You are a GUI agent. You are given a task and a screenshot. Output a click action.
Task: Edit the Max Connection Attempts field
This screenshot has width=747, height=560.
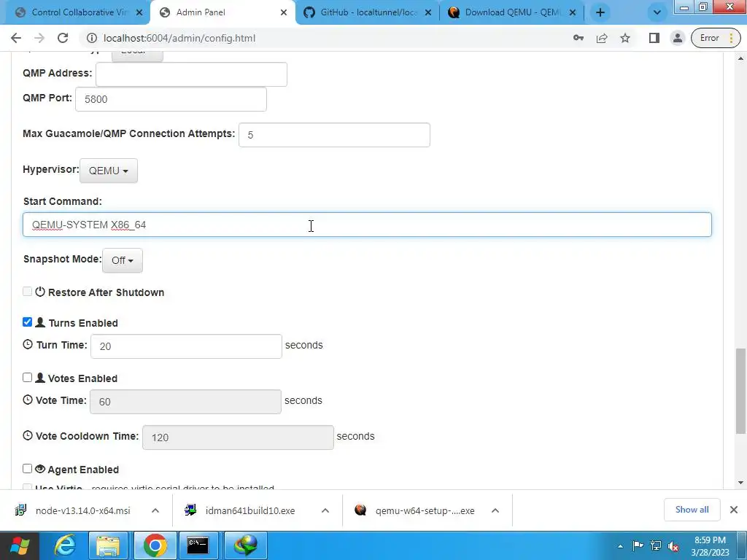[334, 135]
